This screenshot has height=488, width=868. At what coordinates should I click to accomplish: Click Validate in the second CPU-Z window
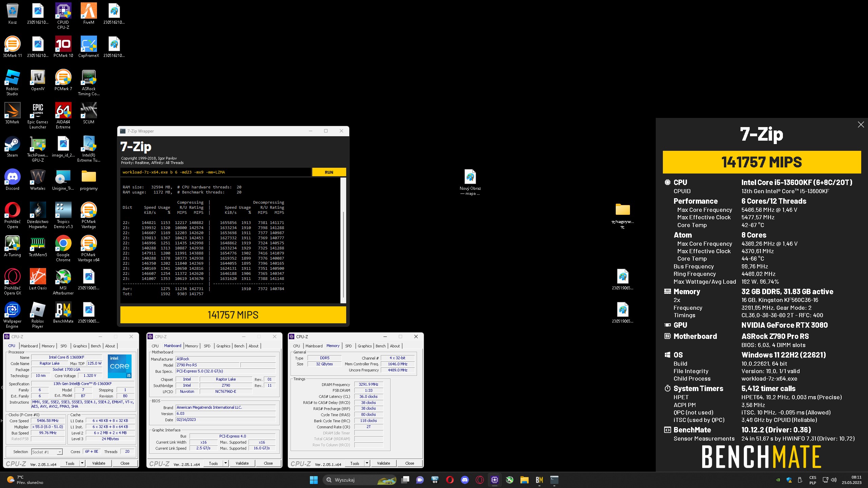pos(242,463)
